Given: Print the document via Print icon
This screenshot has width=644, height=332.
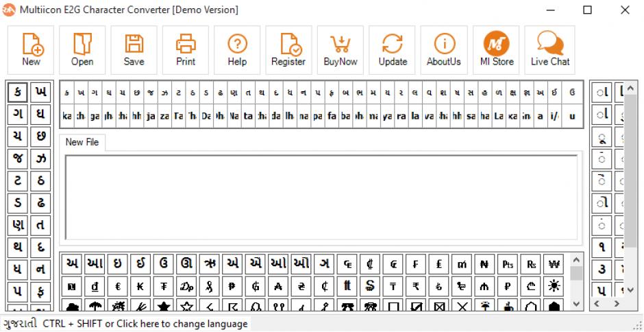Looking at the screenshot, I should tap(186, 50).
